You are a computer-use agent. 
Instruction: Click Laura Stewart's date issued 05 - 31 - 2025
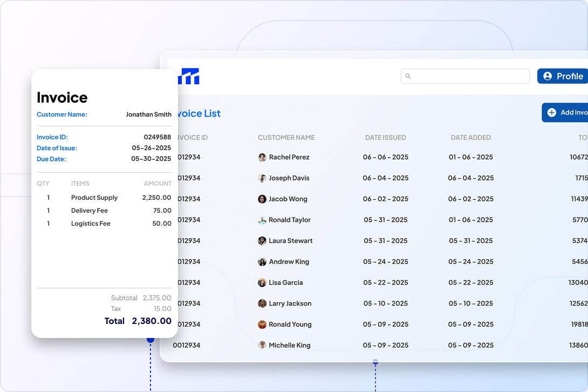386,241
